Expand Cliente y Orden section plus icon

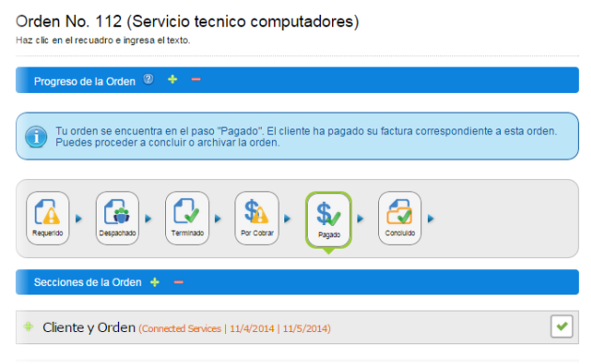coord(28,326)
